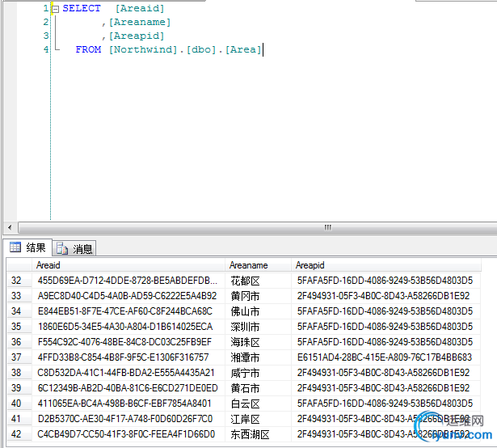This screenshot has width=497, height=448.
Task: Click the Areaname cell 黄冈市
Action: 258,296
